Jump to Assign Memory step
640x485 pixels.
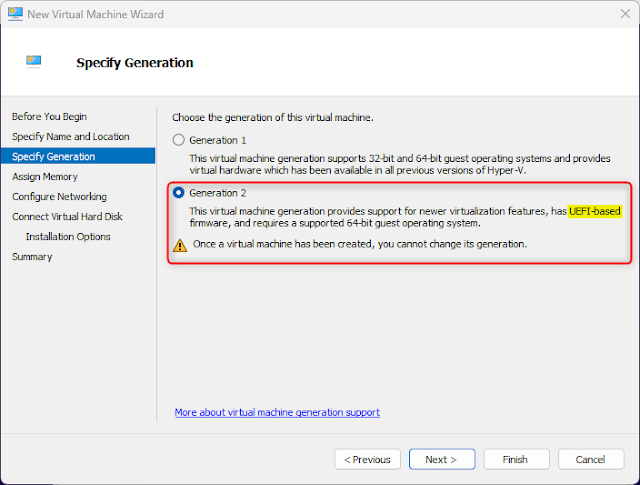[45, 176]
